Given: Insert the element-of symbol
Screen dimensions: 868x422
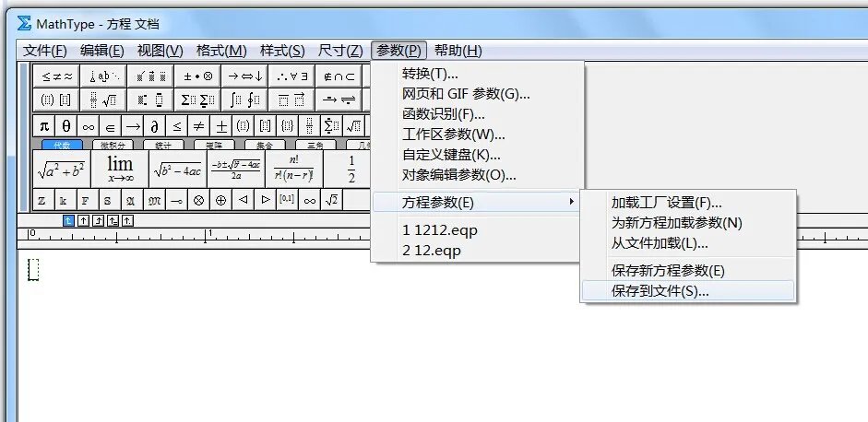Looking at the screenshot, I should tap(110, 126).
